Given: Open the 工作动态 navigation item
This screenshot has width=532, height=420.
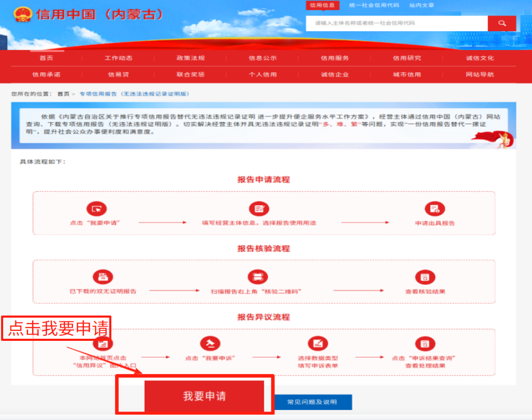Looking at the screenshot, I should pyautogui.click(x=118, y=58).
